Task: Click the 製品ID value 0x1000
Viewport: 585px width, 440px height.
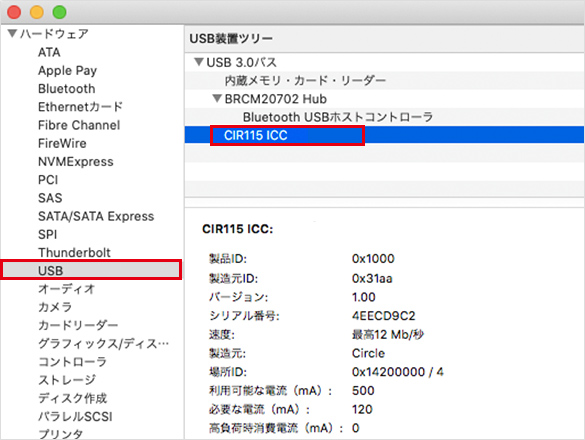Action: tap(373, 258)
